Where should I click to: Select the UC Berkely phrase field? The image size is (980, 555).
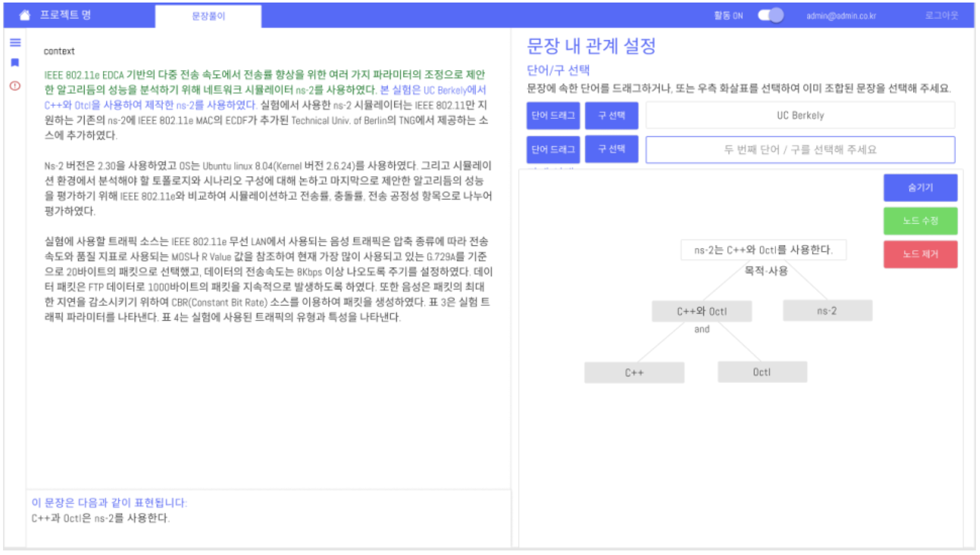(800, 115)
